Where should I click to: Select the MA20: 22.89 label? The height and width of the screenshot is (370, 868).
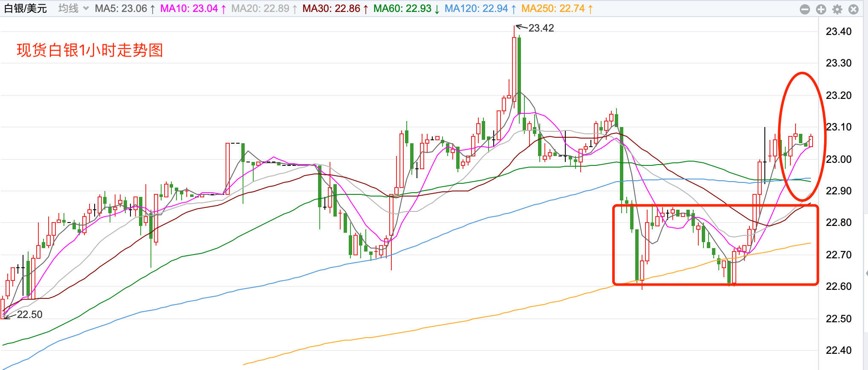point(264,9)
